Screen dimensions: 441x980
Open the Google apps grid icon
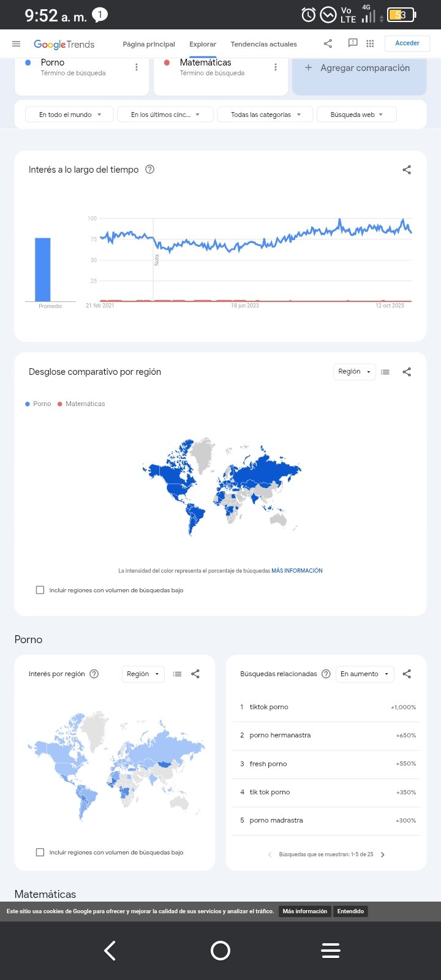pyautogui.click(x=370, y=43)
